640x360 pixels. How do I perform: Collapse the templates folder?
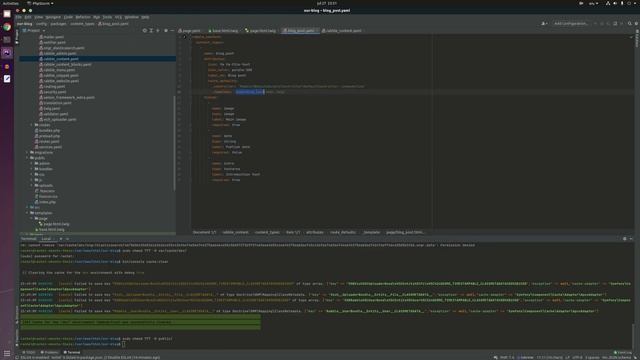[27, 213]
